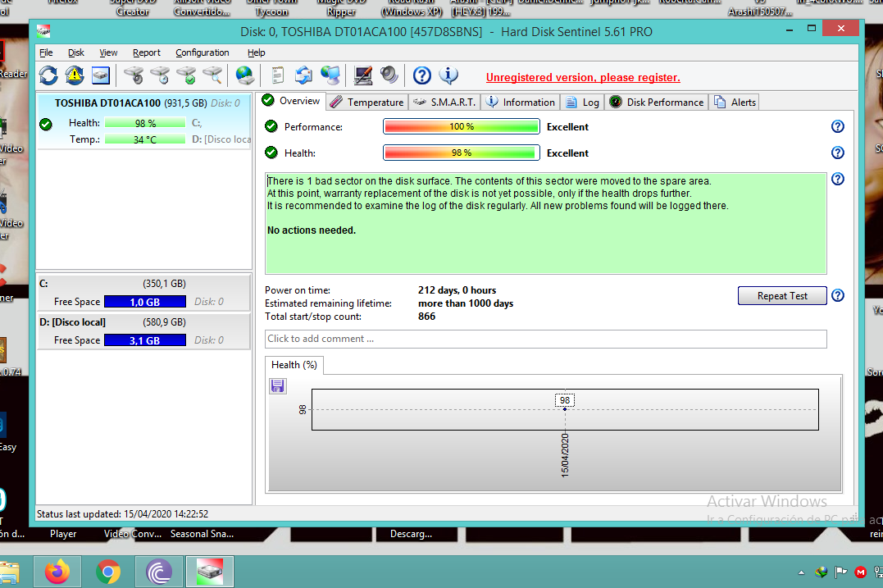Click the Performance 100 % bar

click(x=462, y=127)
